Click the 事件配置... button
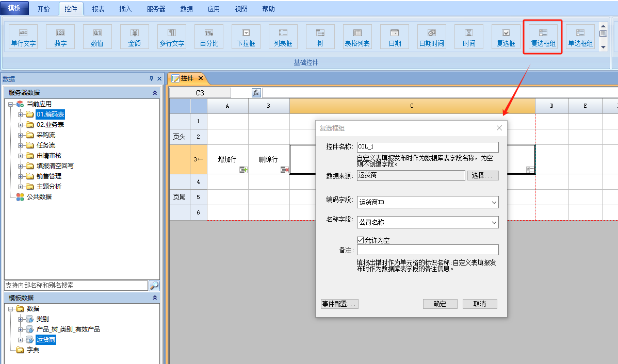 point(339,304)
